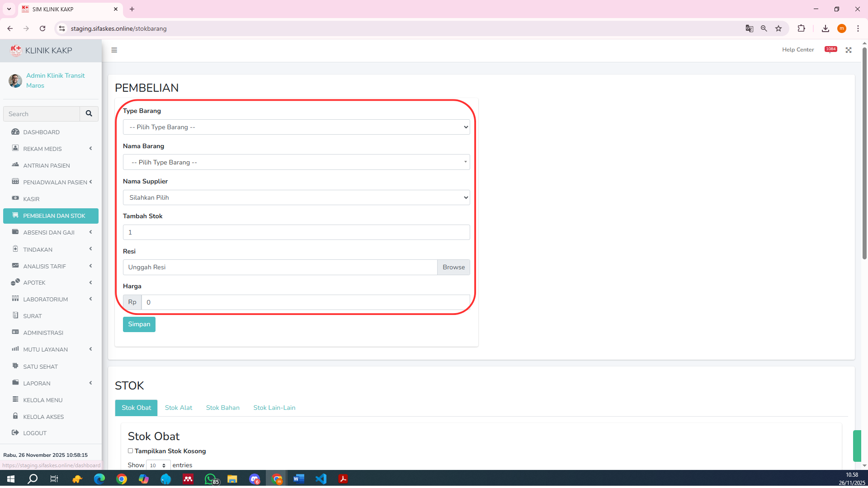Click Browse to upload Resi

click(453, 267)
